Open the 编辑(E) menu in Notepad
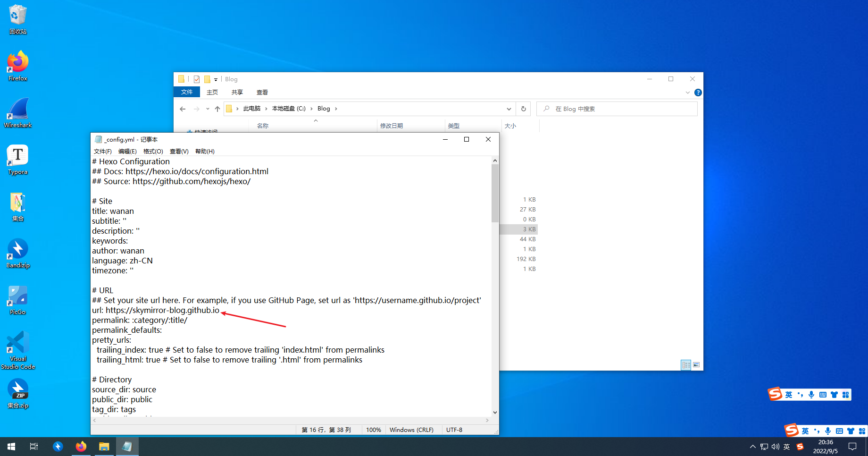 coord(127,152)
